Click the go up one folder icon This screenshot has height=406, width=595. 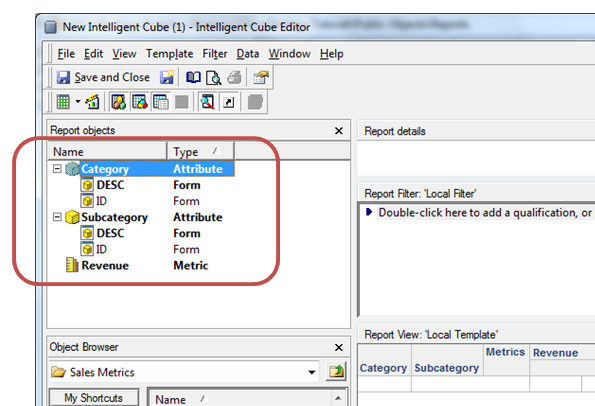[336, 371]
